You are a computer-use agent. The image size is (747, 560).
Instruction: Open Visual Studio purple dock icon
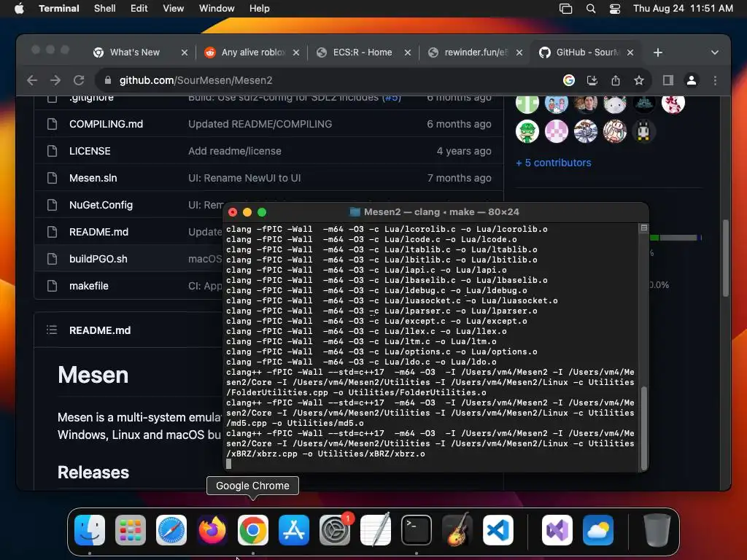click(x=557, y=530)
